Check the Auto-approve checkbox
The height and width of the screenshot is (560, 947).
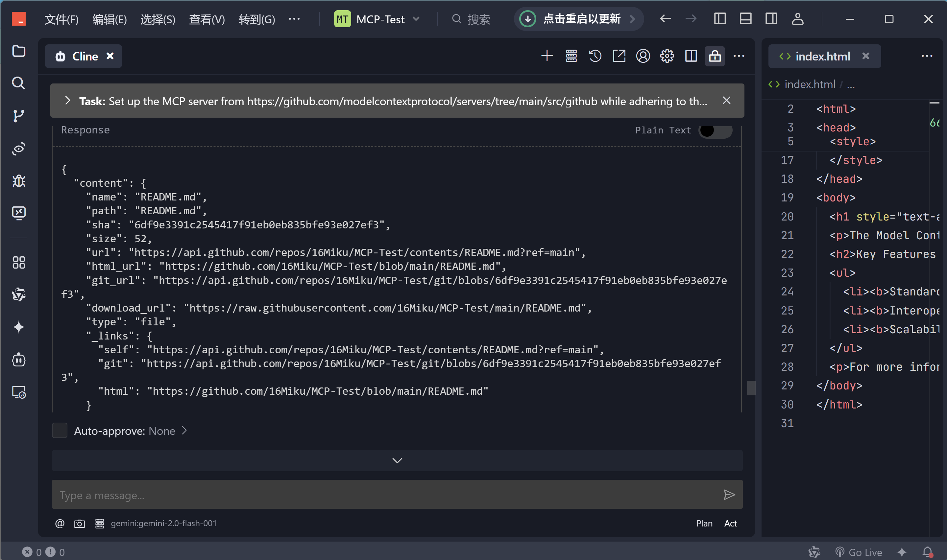[60, 431]
